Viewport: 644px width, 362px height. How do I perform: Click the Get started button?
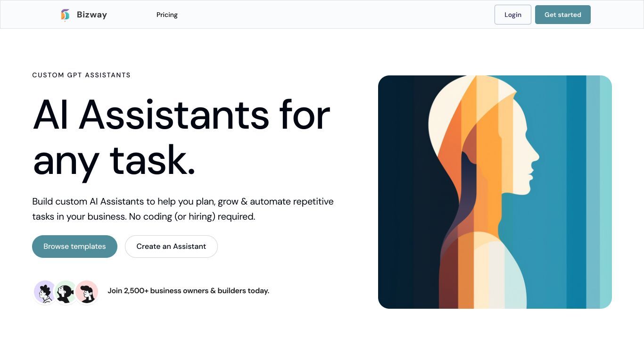pyautogui.click(x=563, y=15)
